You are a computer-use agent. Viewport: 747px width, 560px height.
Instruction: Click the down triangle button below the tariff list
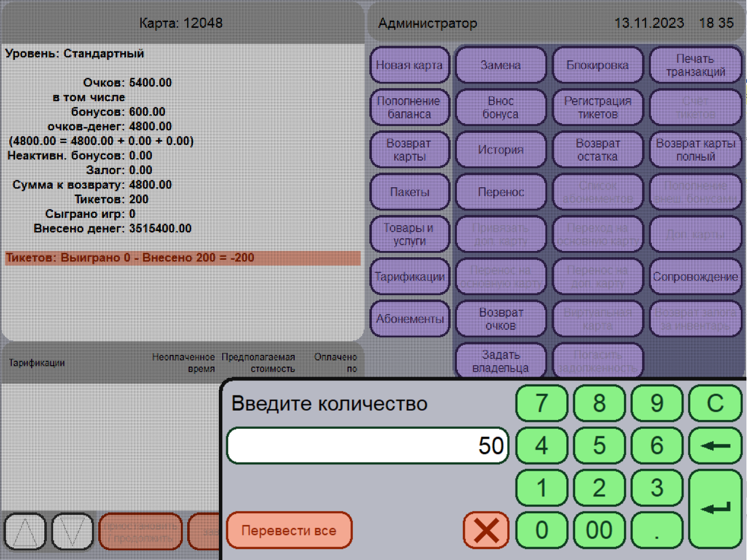[72, 531]
